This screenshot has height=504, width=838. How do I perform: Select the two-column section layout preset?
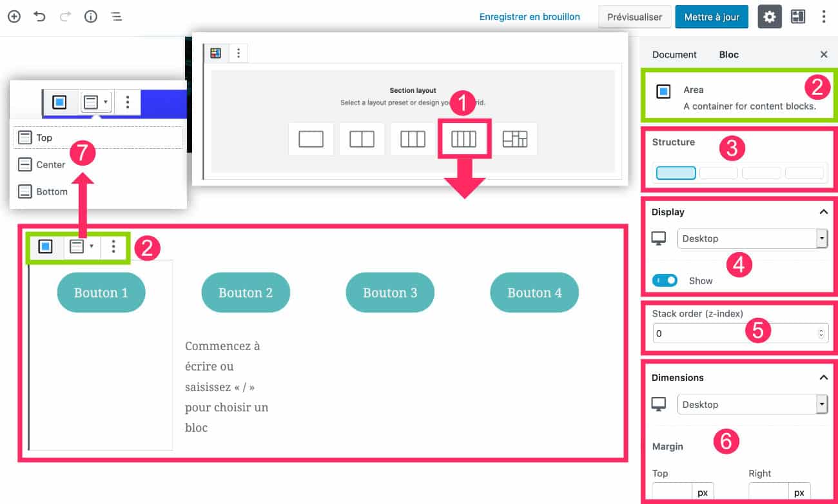point(362,139)
